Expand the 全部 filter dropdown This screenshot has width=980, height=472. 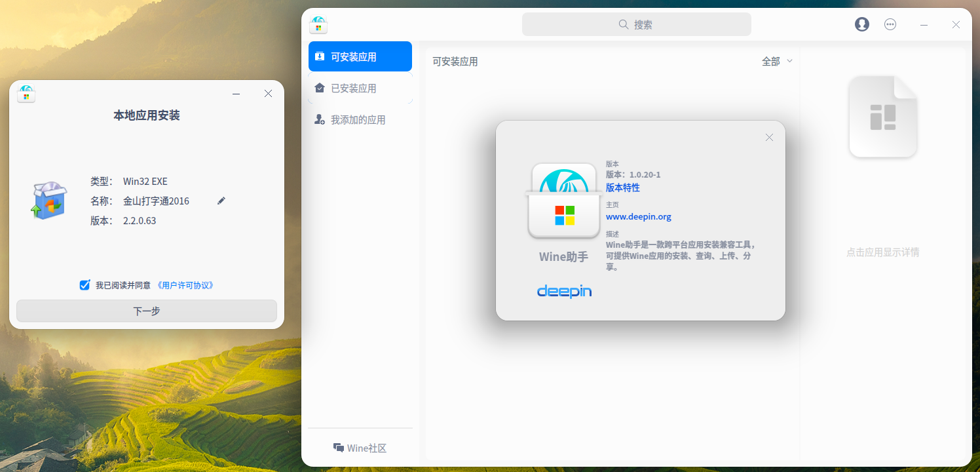[777, 61]
